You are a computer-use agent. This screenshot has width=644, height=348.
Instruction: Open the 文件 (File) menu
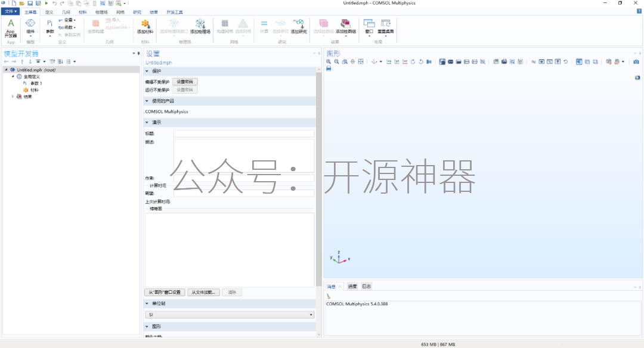pyautogui.click(x=11, y=11)
